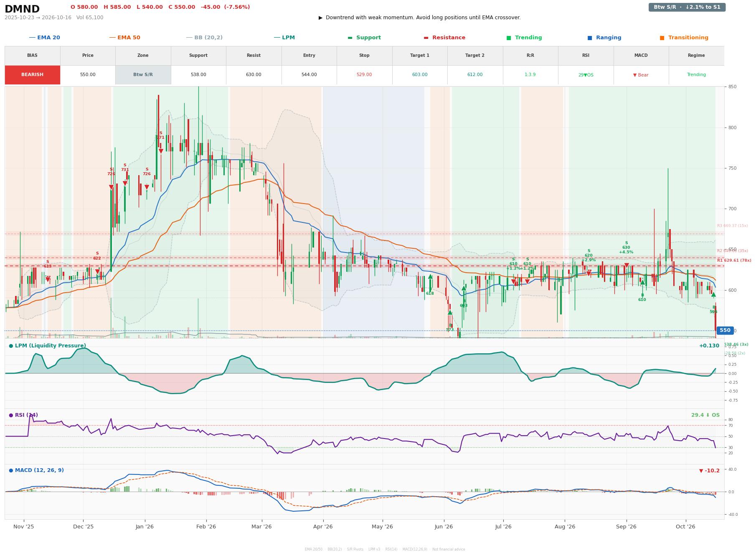Click the sell marker labeled S 613

pyautogui.click(x=48, y=279)
